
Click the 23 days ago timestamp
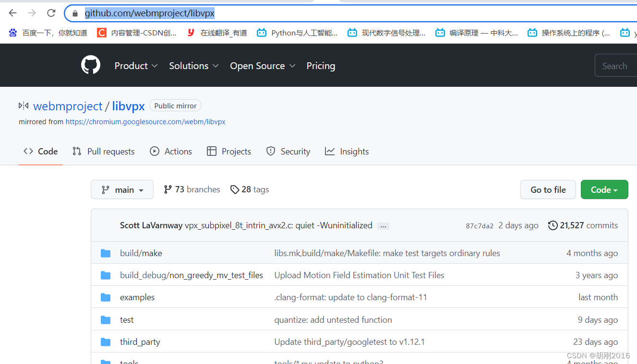(595, 342)
